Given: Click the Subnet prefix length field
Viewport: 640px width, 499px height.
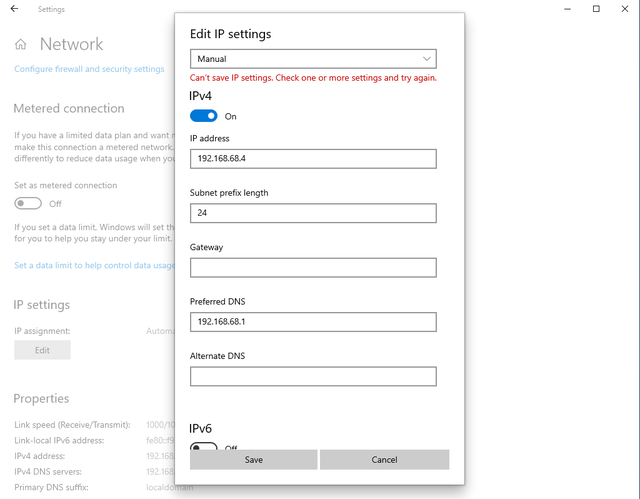Looking at the screenshot, I should [312, 213].
